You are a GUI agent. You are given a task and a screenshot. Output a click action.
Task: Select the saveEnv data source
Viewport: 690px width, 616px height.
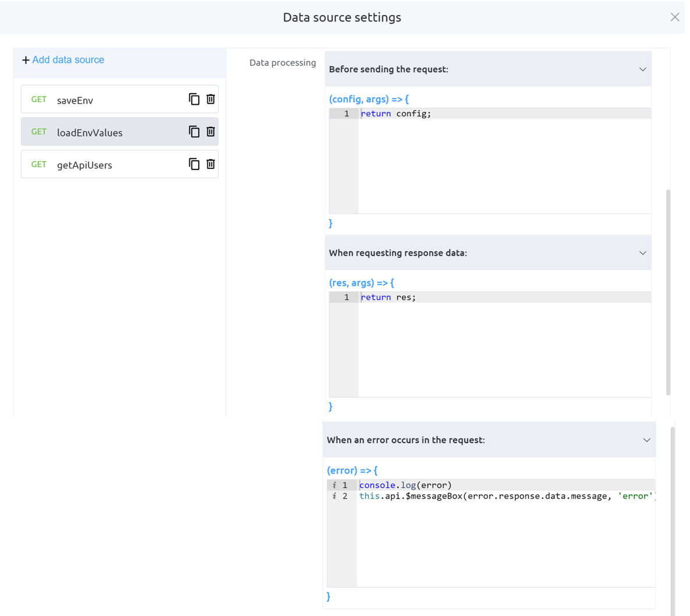point(76,100)
